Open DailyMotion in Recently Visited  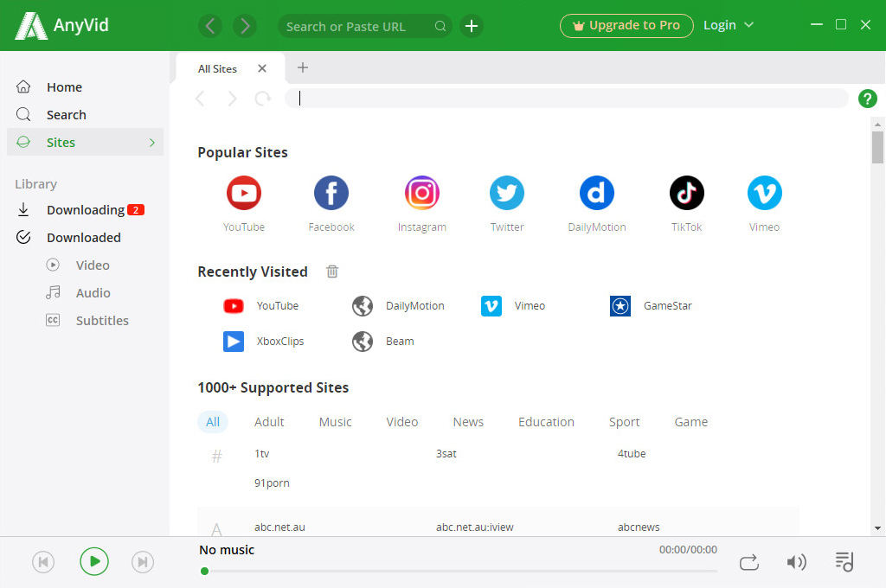(398, 305)
